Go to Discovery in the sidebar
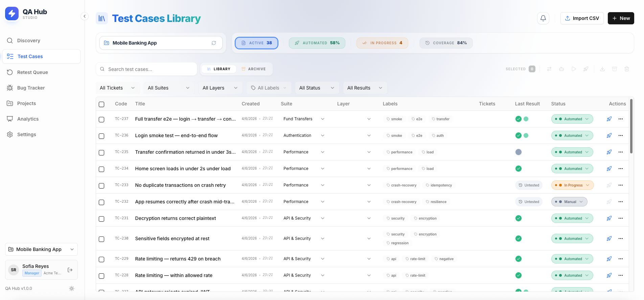 click(41, 41)
